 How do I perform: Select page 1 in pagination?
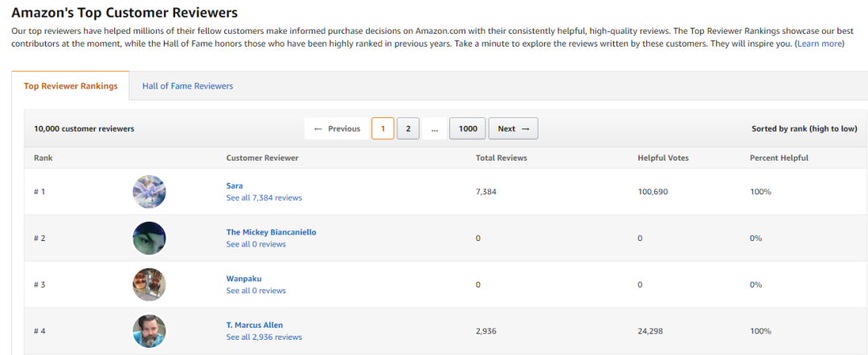(383, 129)
